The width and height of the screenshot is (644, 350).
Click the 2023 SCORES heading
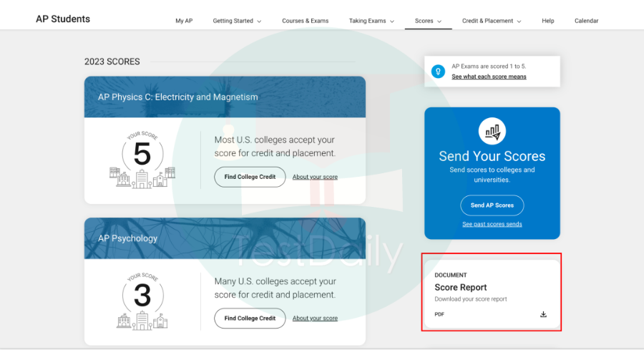click(112, 62)
